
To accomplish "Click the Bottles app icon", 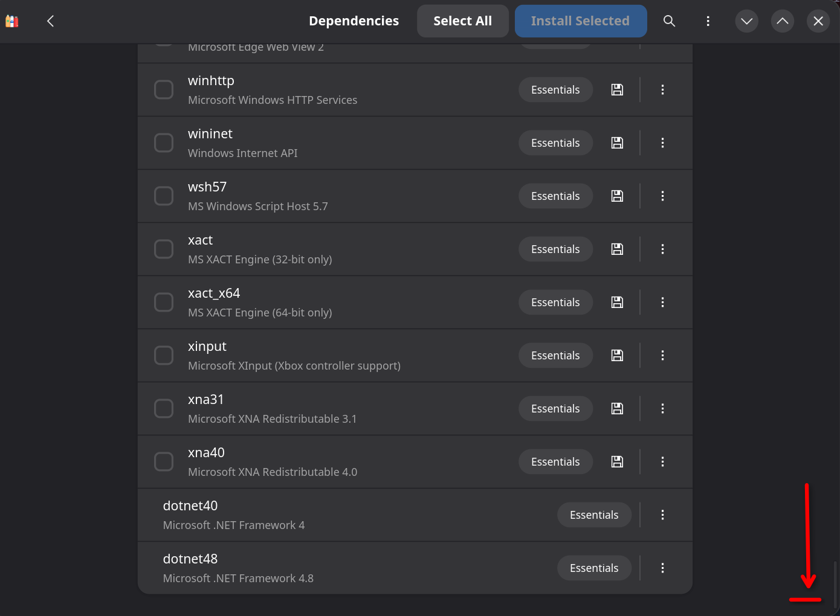I will 12,21.
